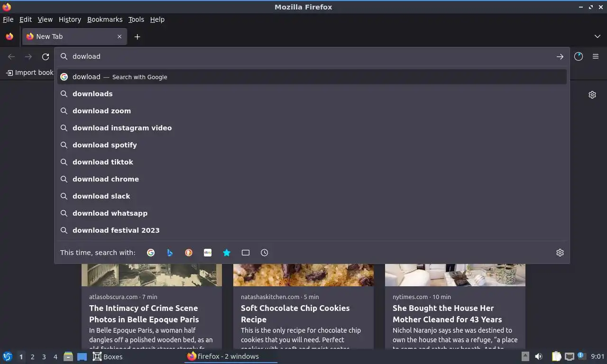Open the network icon in system tray
Image resolution: width=607 pixels, height=364 pixels.
coord(570,356)
